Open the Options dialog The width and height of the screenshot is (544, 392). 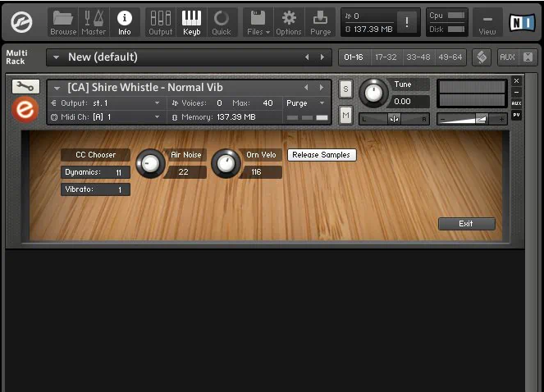[289, 22]
